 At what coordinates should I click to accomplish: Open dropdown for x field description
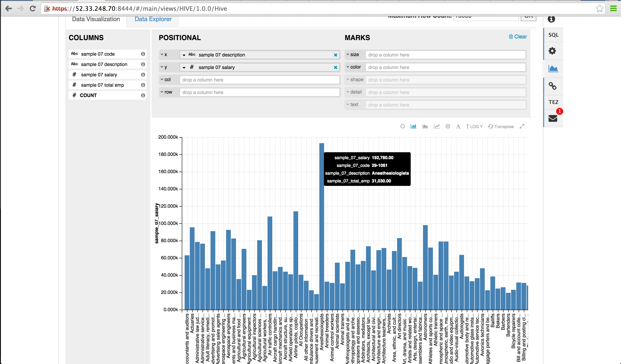coord(184,55)
